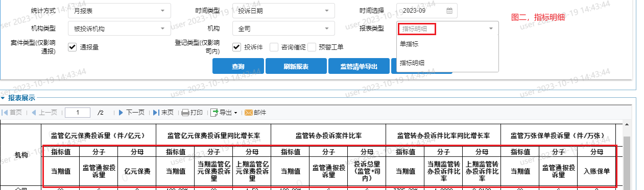Click header 监管亿元保费投诉量(件/亿元)
The height and width of the screenshot is (190, 644).
[x=98, y=135]
